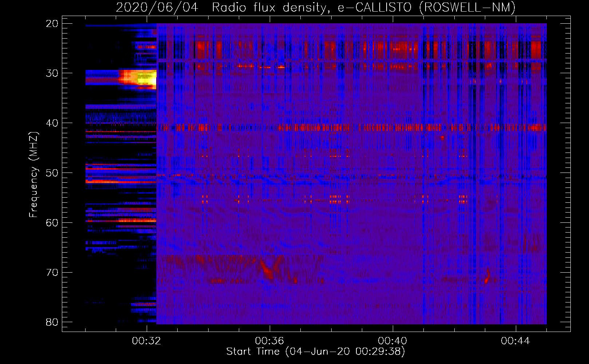Click the 50 MHz frequency tick label

coord(52,173)
